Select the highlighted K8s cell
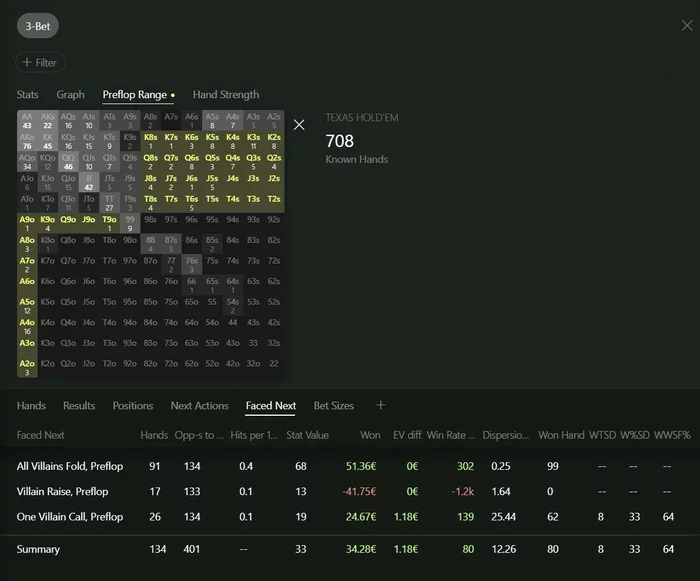 tap(150, 141)
